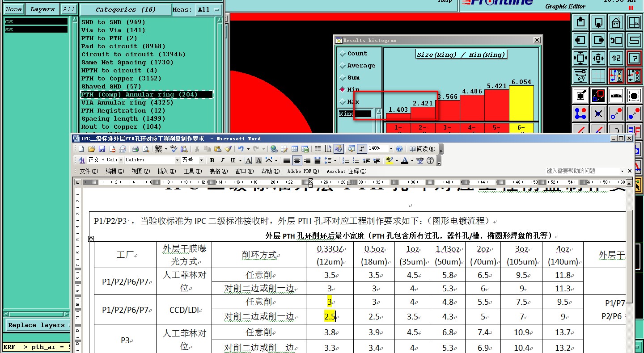This screenshot has height=353, width=644.
Task: Click the grid display icon
Action: pyautogui.click(x=598, y=76)
